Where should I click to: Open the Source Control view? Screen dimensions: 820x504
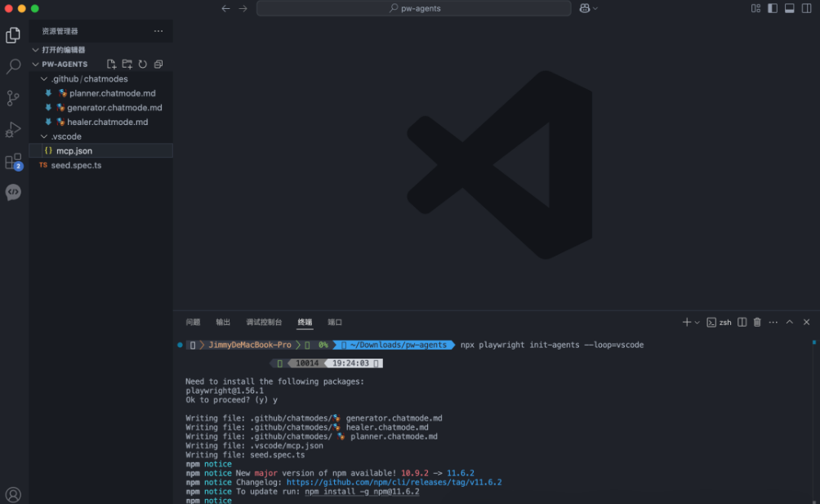tap(13, 98)
